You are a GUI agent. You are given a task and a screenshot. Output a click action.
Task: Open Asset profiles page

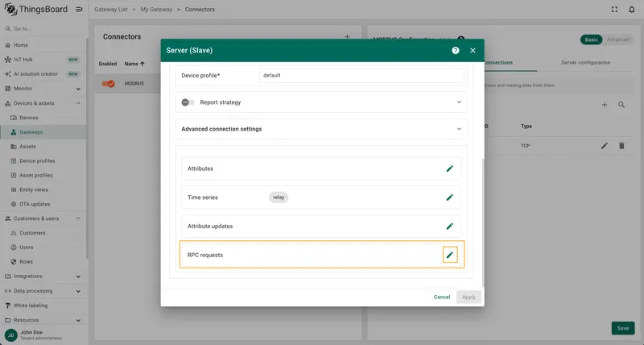[x=43, y=175]
